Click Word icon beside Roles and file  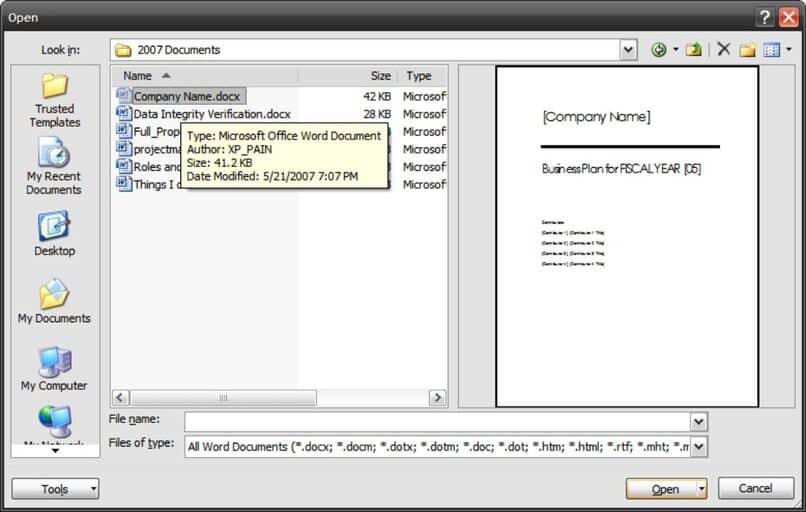point(123,166)
